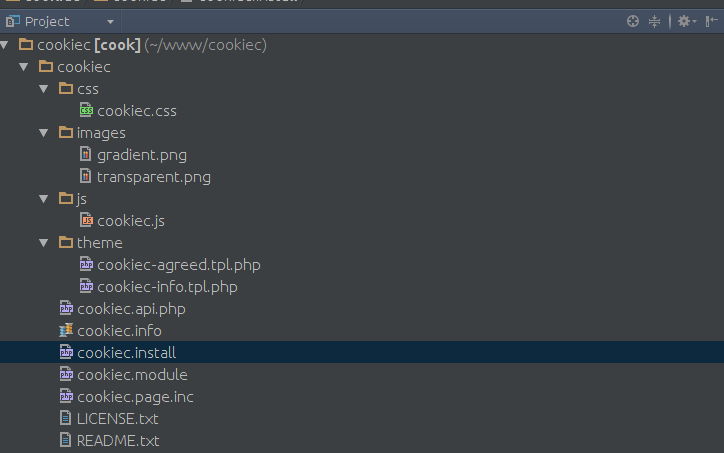Select the cookiec.install file

[x=362, y=352]
